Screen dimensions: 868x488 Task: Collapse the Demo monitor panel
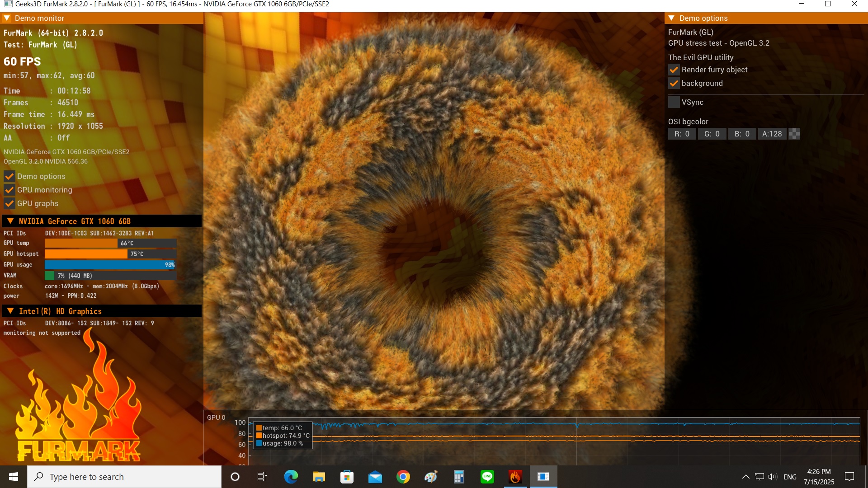(x=7, y=18)
